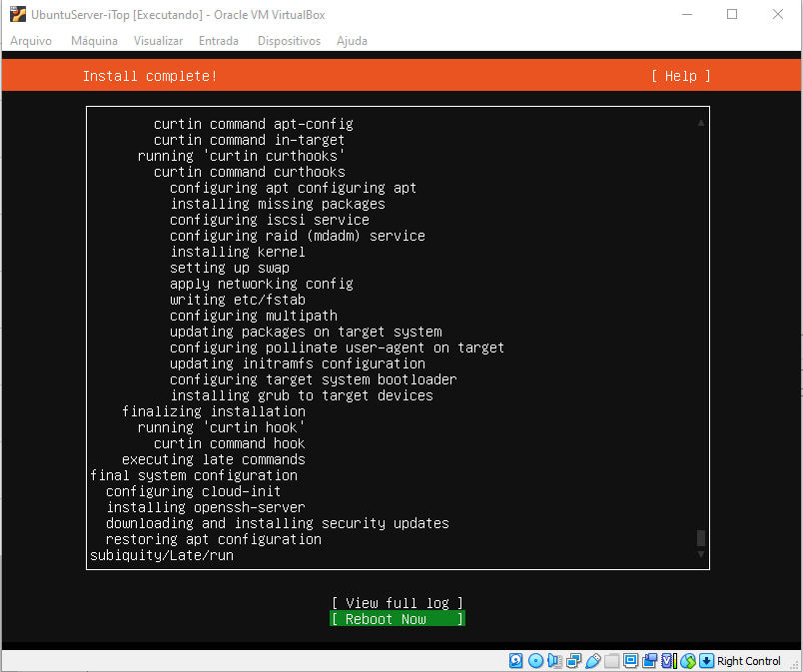
Task: Click the 'final system configuration' log line
Action: click(x=194, y=475)
